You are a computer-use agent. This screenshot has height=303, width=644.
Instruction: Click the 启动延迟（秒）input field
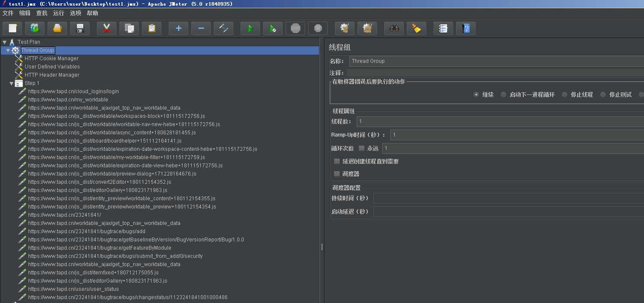[509, 212]
